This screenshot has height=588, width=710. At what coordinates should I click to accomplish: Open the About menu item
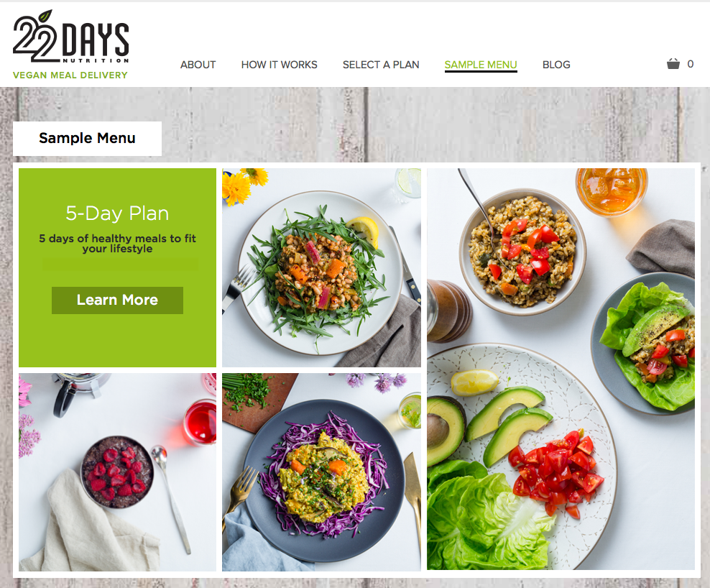click(198, 65)
